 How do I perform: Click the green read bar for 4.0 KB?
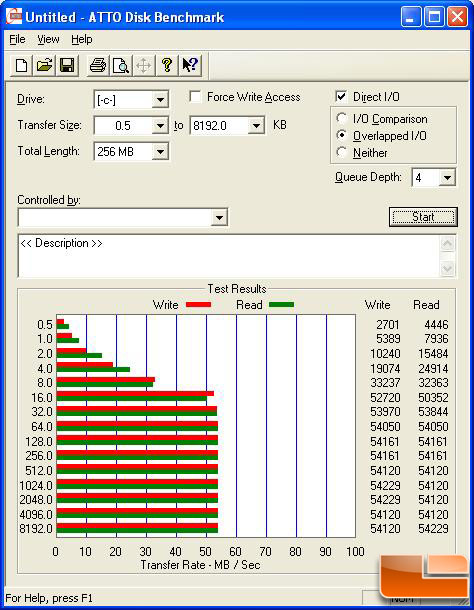(x=93, y=369)
